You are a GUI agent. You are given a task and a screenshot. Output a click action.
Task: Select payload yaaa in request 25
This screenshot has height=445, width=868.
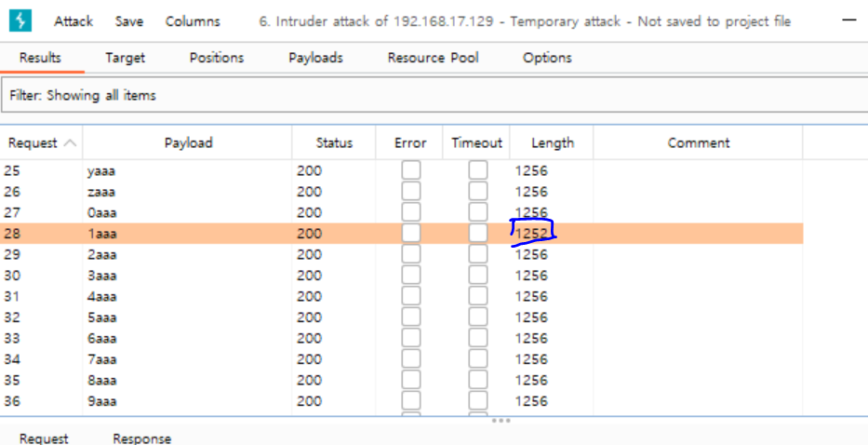tap(100, 170)
